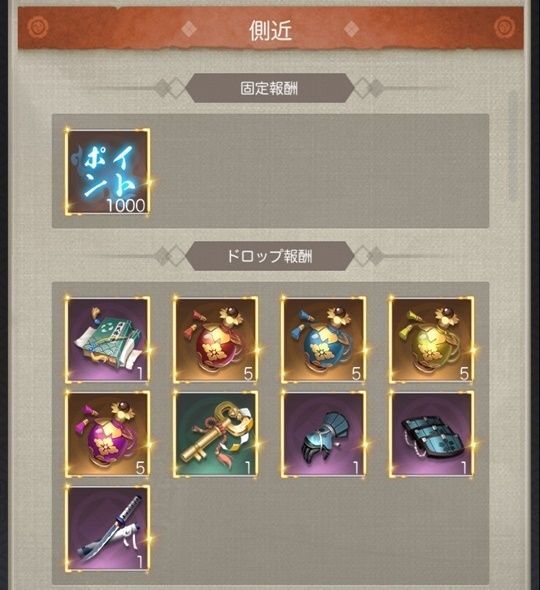Tap the red potion flask reward
This screenshot has height=590, width=540.
point(216,339)
